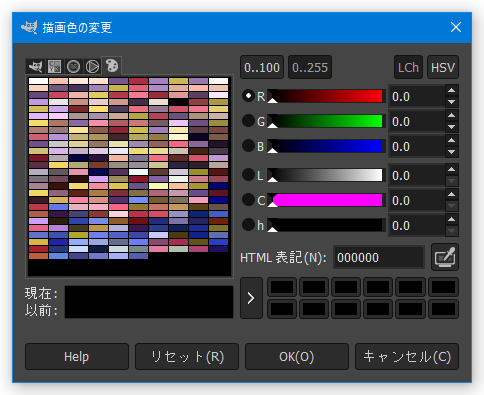This screenshot has width=484, height=395.
Task: Click the blue channel slider
Action: (x=326, y=146)
